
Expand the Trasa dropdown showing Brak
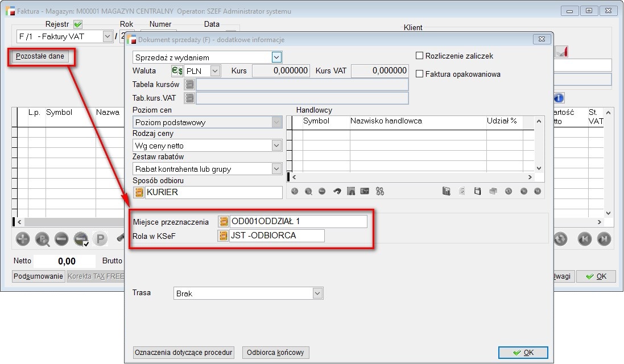tap(317, 293)
